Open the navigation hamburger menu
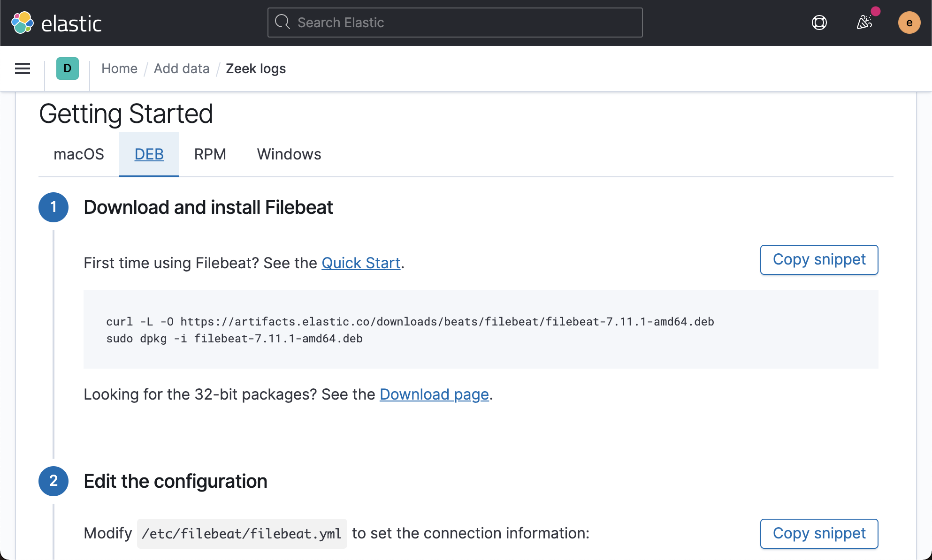The height and width of the screenshot is (560, 932). (x=22, y=68)
